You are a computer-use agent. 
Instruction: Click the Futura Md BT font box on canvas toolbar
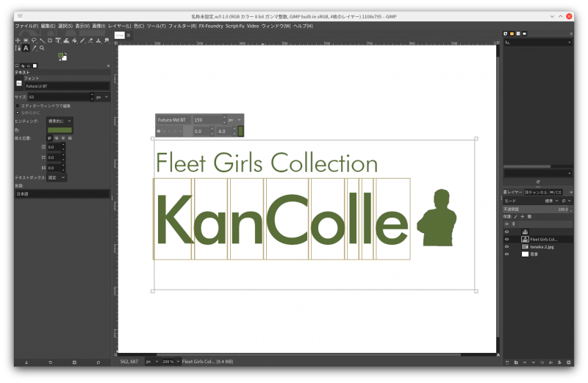point(173,120)
